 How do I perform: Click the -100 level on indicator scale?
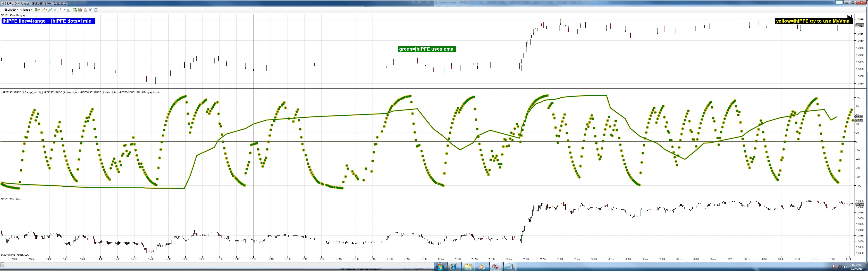coord(859,186)
